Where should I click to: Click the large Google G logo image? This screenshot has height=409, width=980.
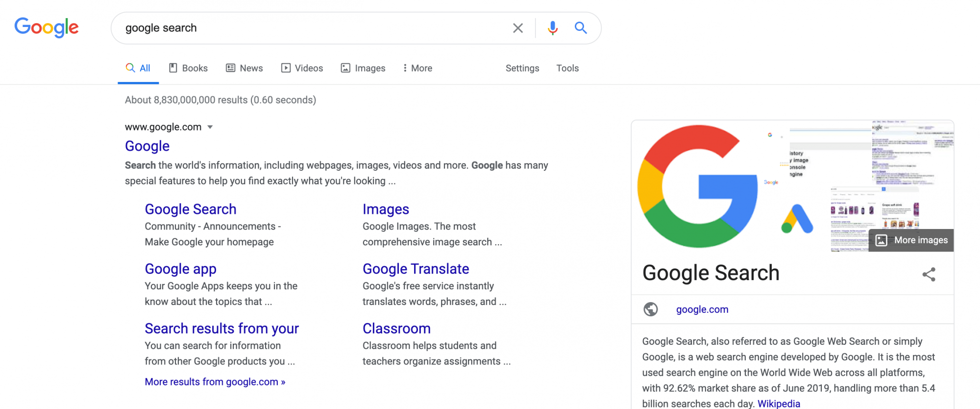(697, 186)
